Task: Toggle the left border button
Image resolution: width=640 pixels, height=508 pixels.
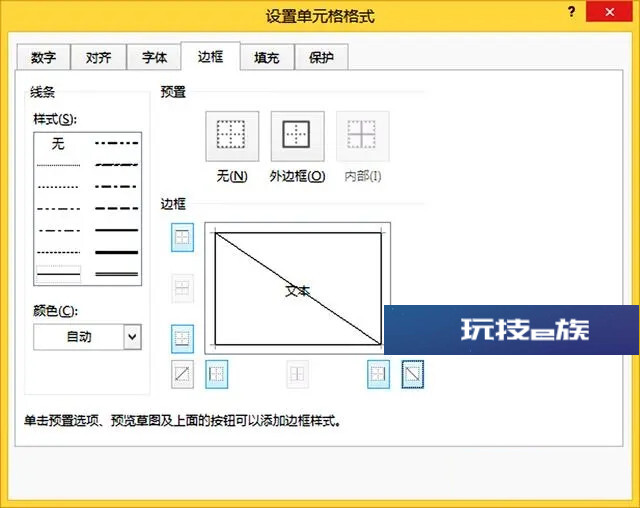Action: tap(216, 374)
